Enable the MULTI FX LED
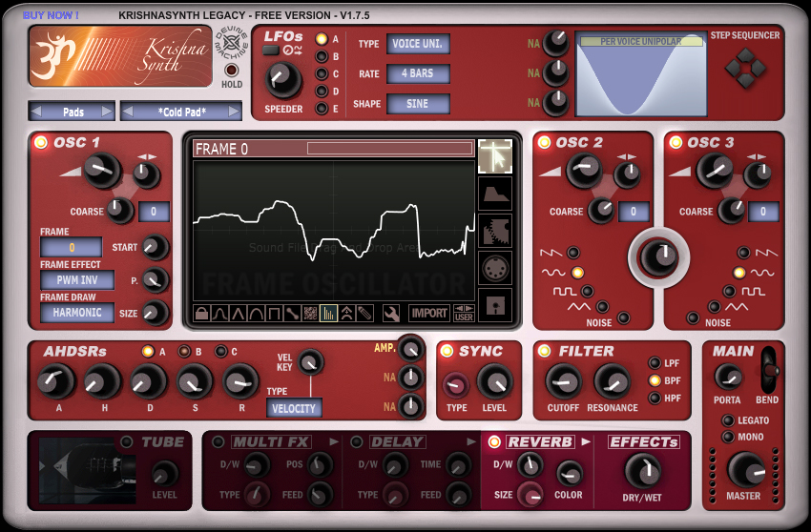 218,441
